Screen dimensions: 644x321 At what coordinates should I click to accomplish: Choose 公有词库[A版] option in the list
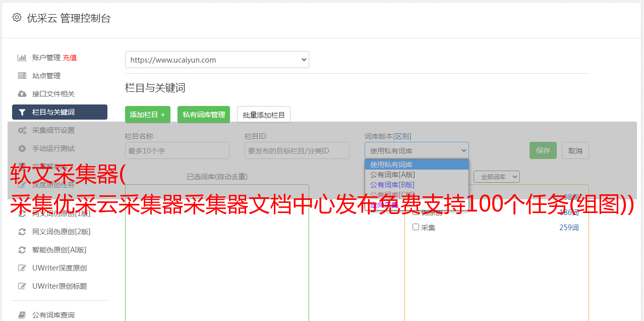pos(417,175)
